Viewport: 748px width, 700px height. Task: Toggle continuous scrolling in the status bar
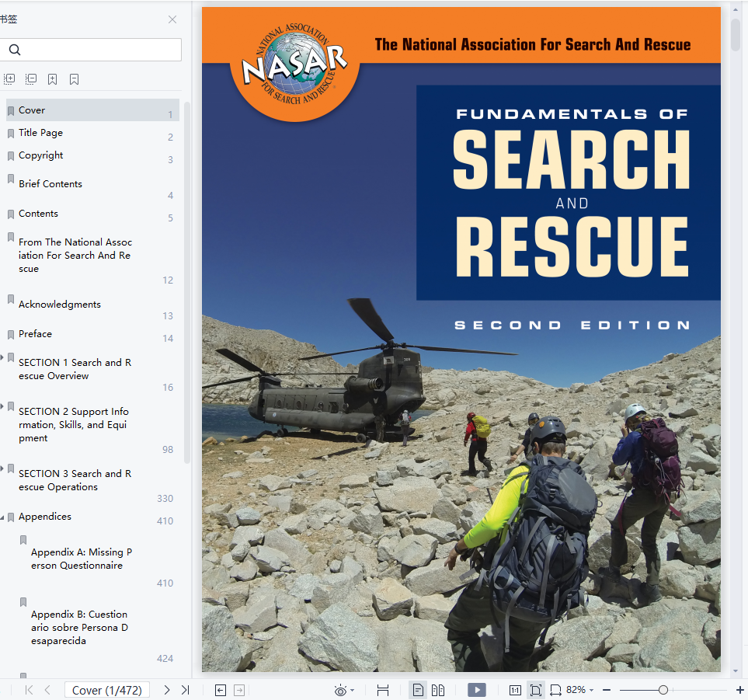point(383,691)
